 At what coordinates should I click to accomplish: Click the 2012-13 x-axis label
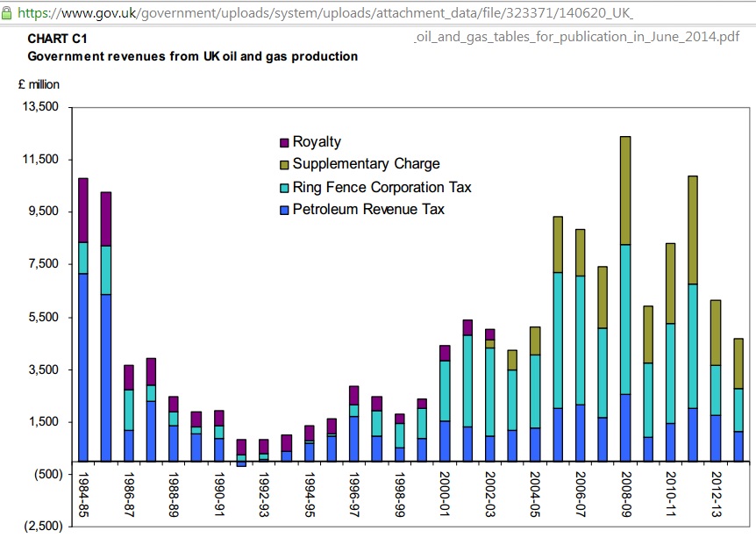(716, 495)
